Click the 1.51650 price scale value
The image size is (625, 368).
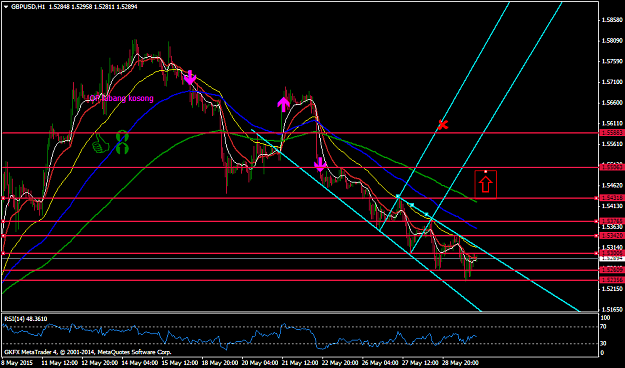(612, 309)
